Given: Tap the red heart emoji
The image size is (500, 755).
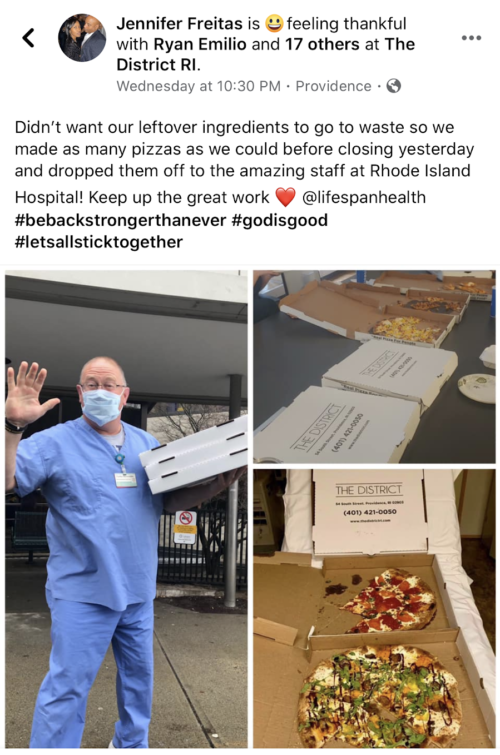Looking at the screenshot, I should click(285, 197).
